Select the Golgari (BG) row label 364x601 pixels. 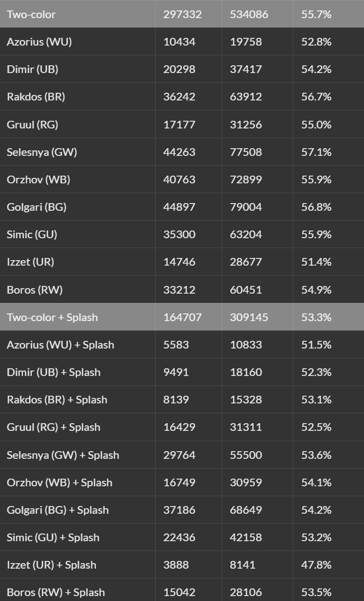point(37,207)
